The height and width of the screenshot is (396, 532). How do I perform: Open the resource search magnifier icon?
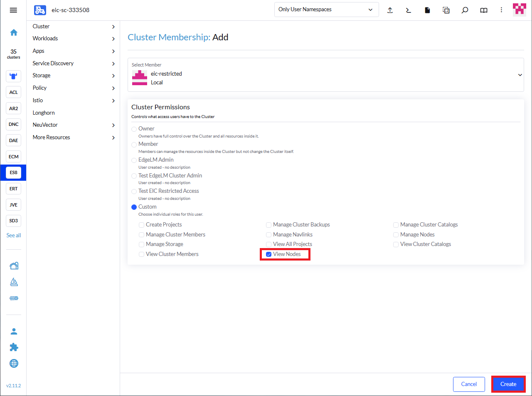pyautogui.click(x=465, y=10)
